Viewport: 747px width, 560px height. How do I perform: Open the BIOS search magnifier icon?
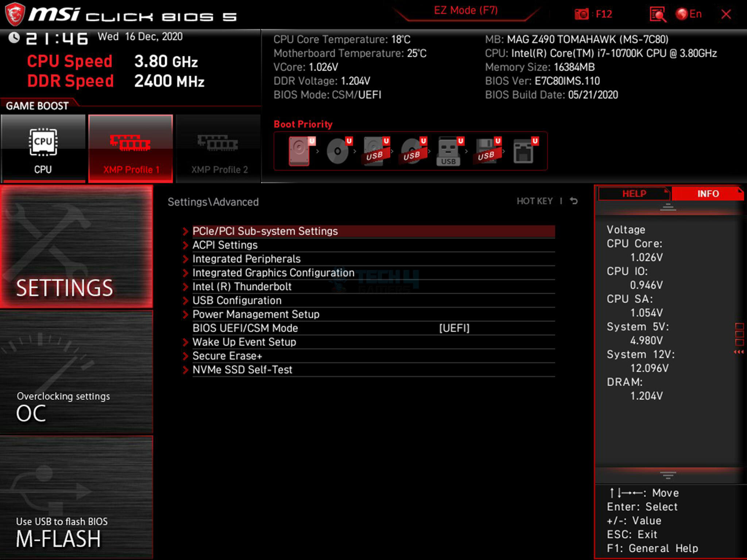click(x=658, y=15)
